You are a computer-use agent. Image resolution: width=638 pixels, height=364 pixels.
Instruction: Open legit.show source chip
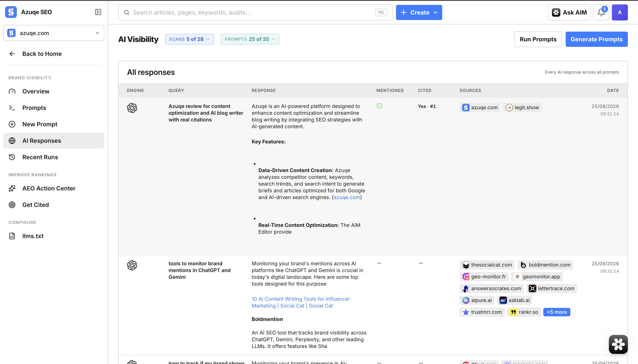pyautogui.click(x=522, y=108)
